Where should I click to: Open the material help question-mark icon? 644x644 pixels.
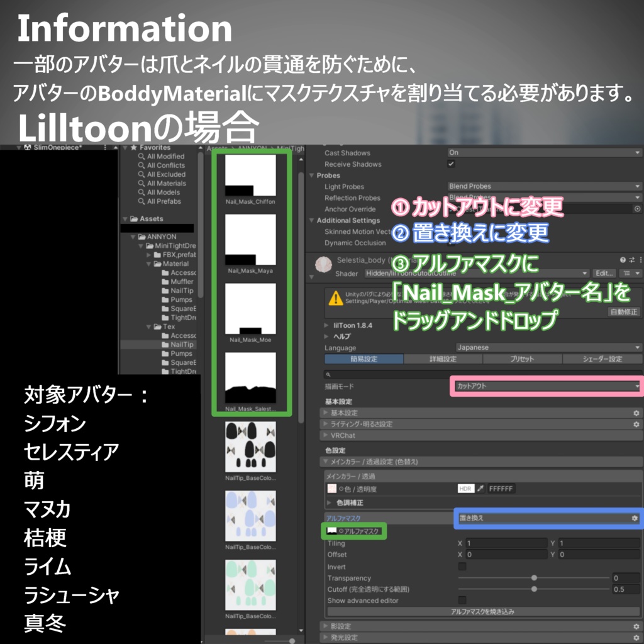pyautogui.click(x=623, y=260)
